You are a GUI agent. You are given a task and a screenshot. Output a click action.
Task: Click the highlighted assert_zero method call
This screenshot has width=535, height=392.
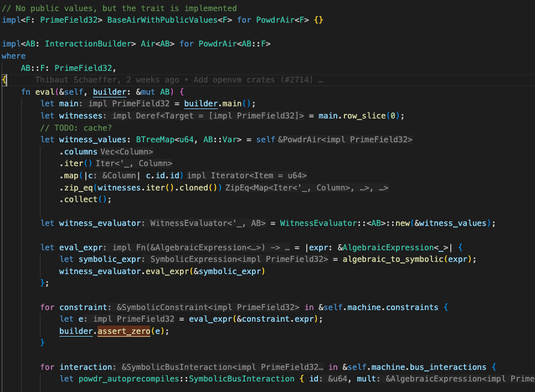tap(124, 331)
